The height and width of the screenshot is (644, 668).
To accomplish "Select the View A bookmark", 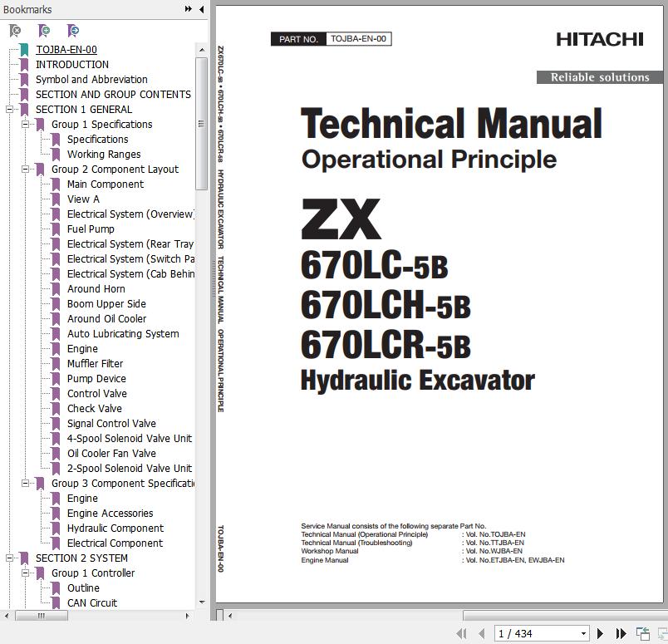I will click(83, 199).
